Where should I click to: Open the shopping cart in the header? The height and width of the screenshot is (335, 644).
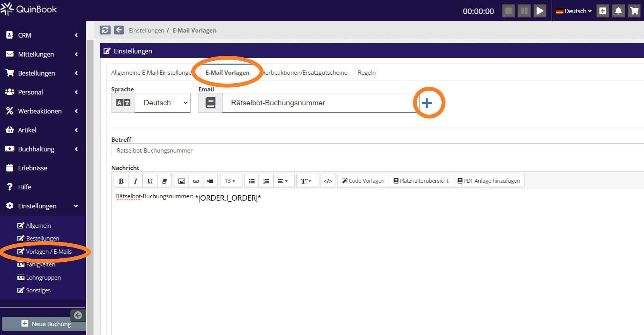pos(634,11)
